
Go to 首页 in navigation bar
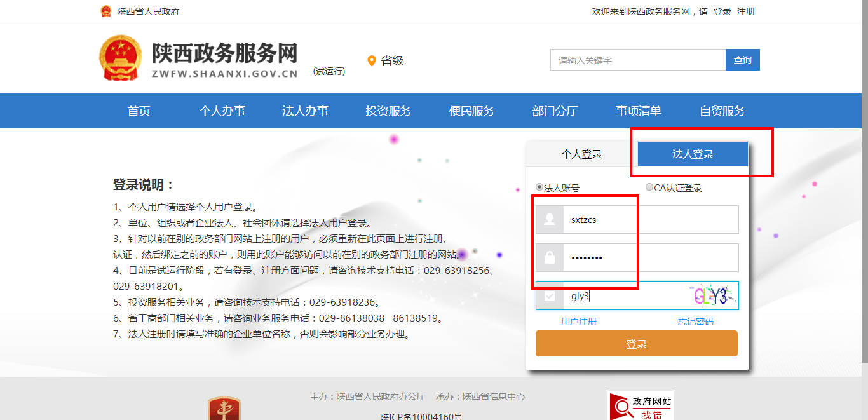(x=139, y=111)
